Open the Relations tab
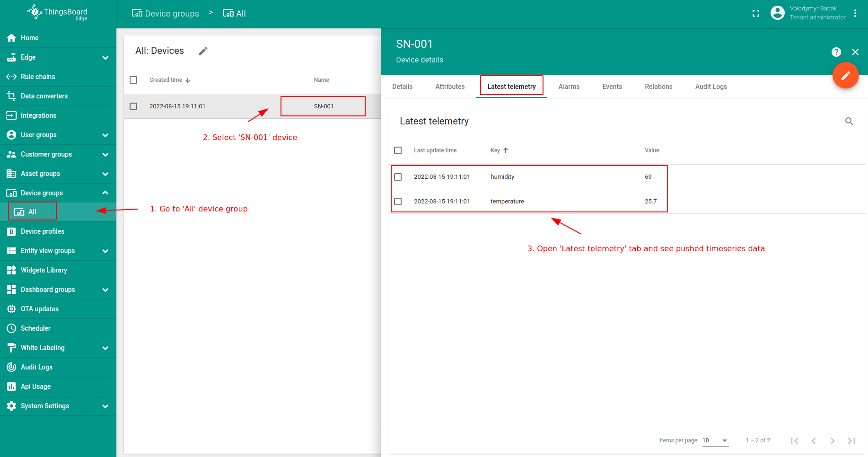Screen dimensions: 868x457 point(658,87)
